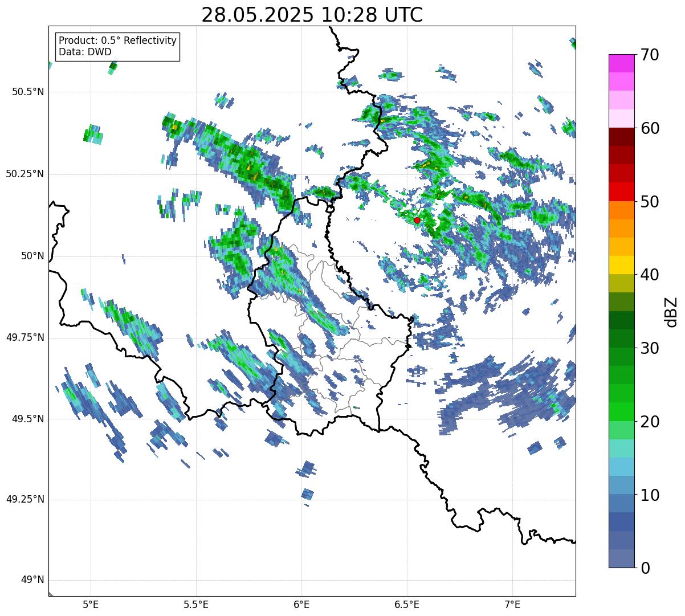The image size is (685, 616).
Task: Click the yellow 40 dBZ swatch
Action: pyautogui.click(x=621, y=265)
